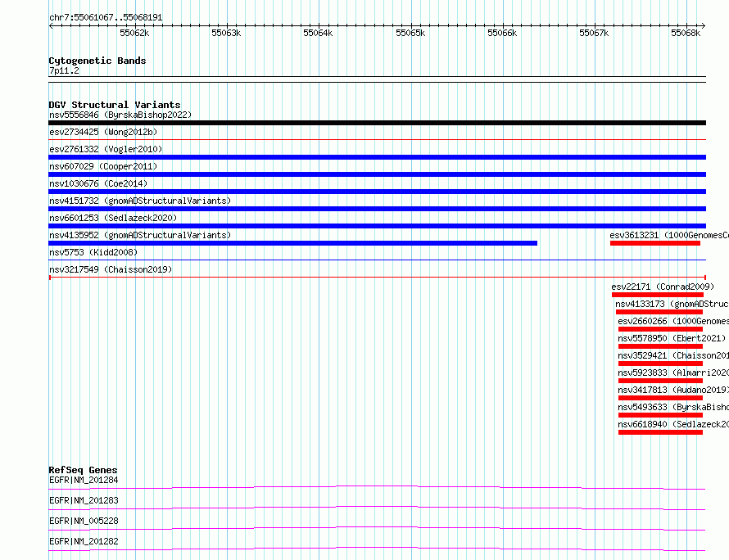The width and height of the screenshot is (729, 560).
Task: Click the magenta EGFR NM_201282 transcript line
Action: (377, 549)
